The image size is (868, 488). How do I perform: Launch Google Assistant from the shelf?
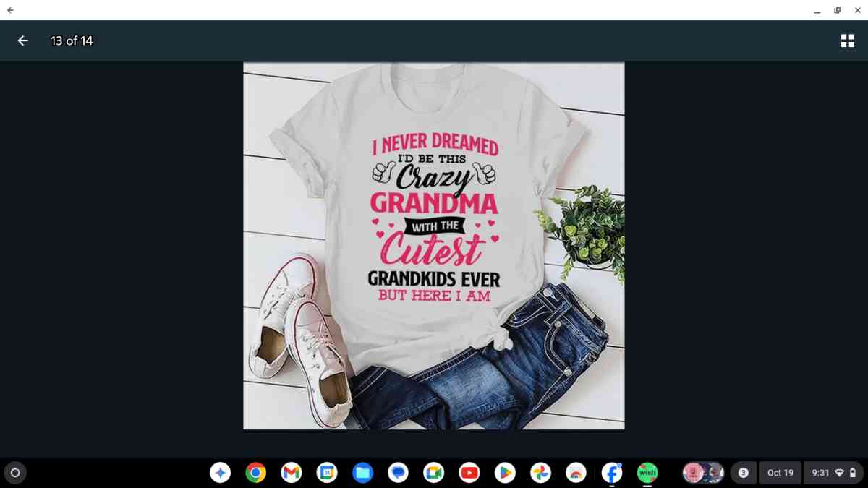click(220, 473)
